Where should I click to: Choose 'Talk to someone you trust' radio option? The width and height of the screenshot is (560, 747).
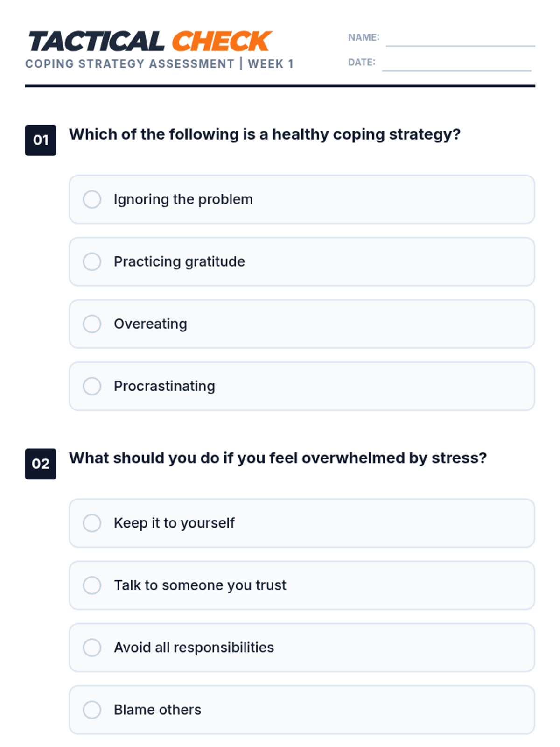(x=92, y=585)
